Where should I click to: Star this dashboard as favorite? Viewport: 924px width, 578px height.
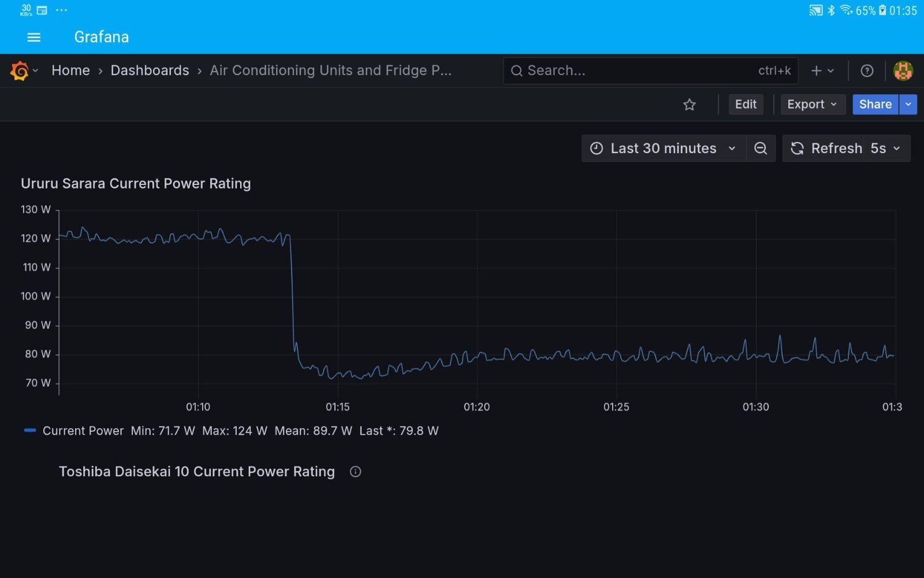pos(690,105)
